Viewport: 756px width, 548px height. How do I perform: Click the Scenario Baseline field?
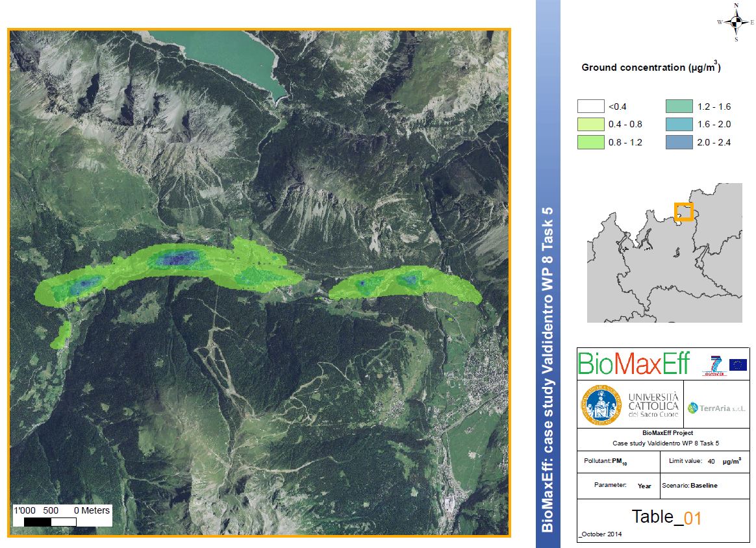click(x=689, y=486)
